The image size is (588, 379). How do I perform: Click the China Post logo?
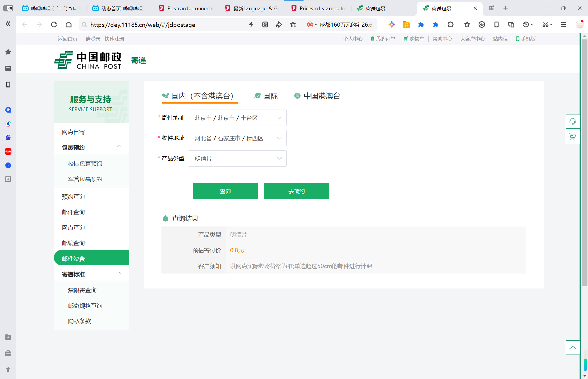tap(88, 60)
